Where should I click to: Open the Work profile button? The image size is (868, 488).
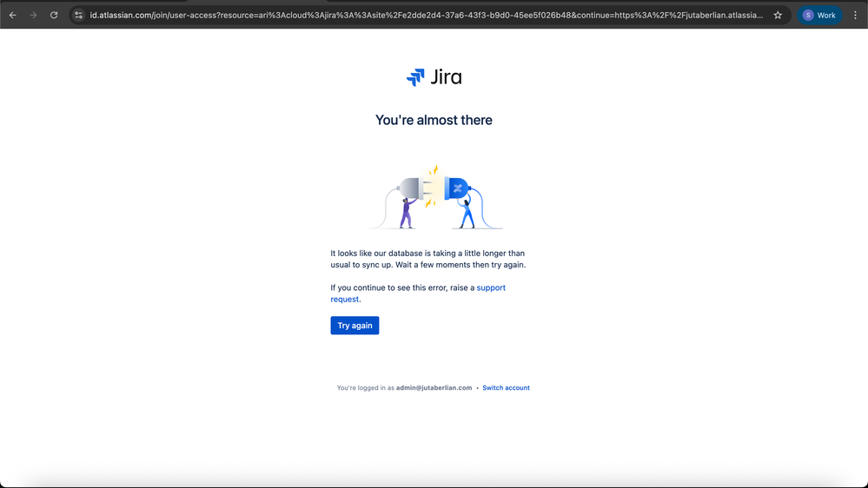[819, 15]
